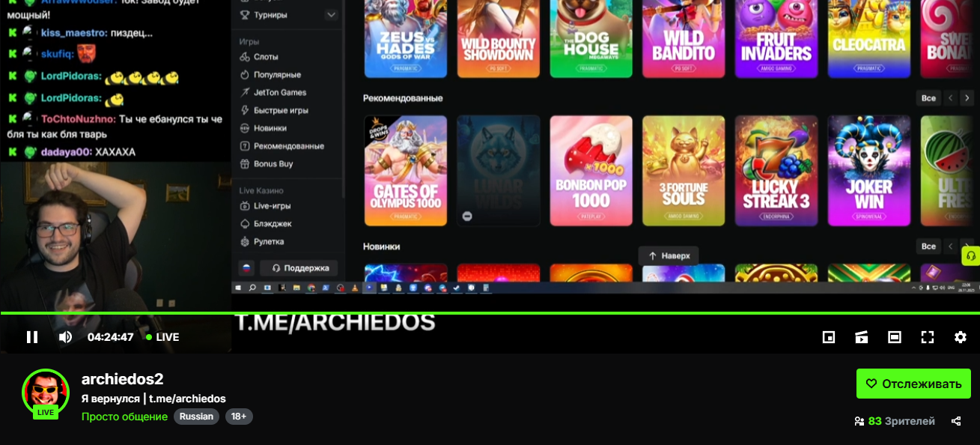This screenshot has height=445, width=980.
Task: Open Lucky Streak 3 game card
Action: pos(776,171)
